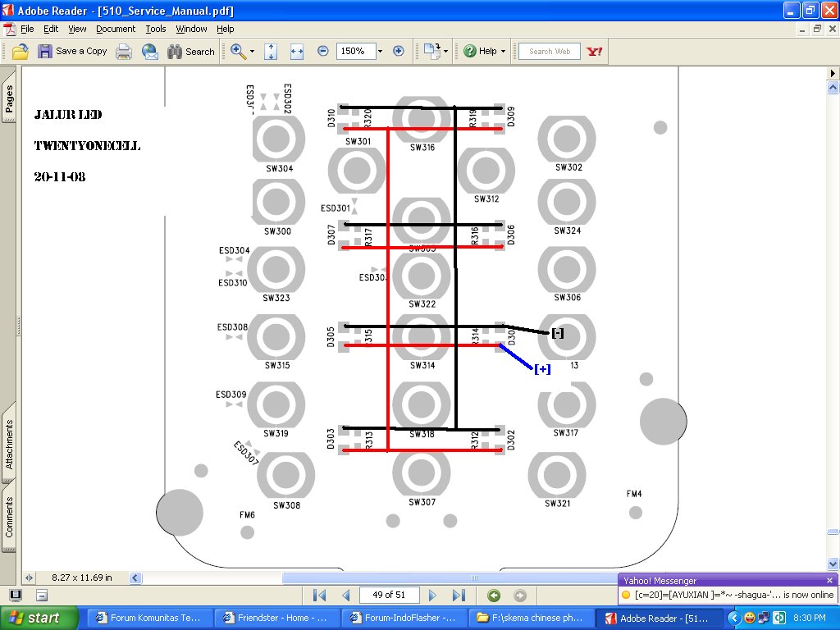Open the 150% zoom level dropdown
This screenshot has height=630, width=840.
tap(380, 51)
